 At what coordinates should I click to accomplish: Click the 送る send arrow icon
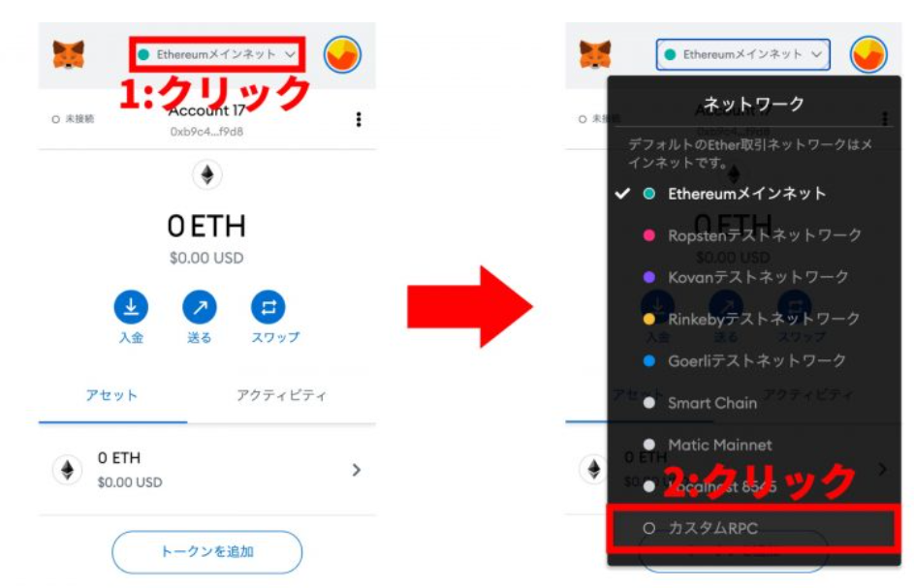tap(200, 306)
